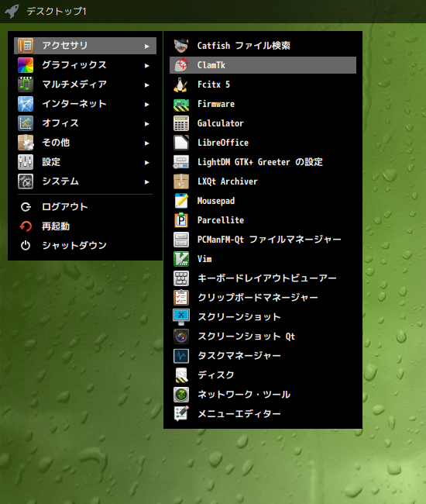Click the LightDM GTK+ Greeter icon
This screenshot has height=504, width=426.
pos(181,162)
